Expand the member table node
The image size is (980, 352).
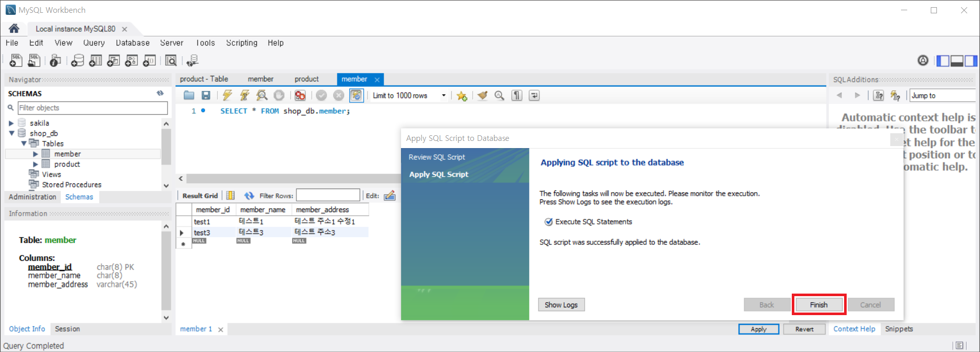point(35,154)
